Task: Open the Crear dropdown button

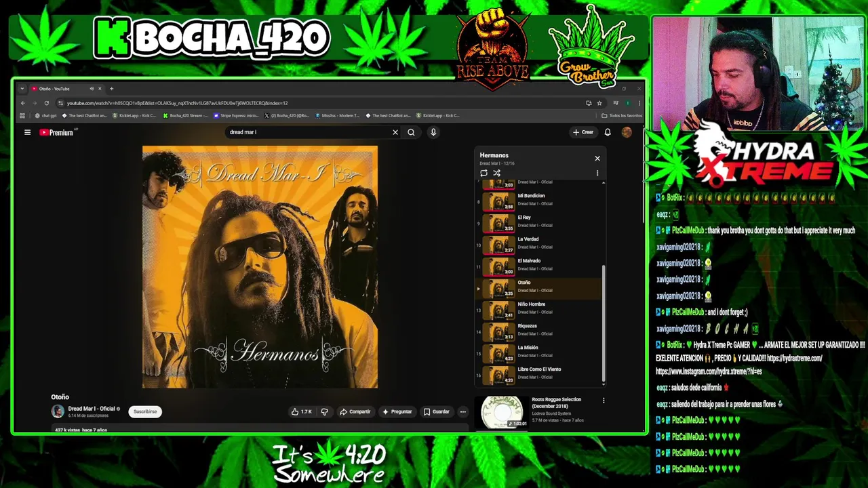Action: 583,132
